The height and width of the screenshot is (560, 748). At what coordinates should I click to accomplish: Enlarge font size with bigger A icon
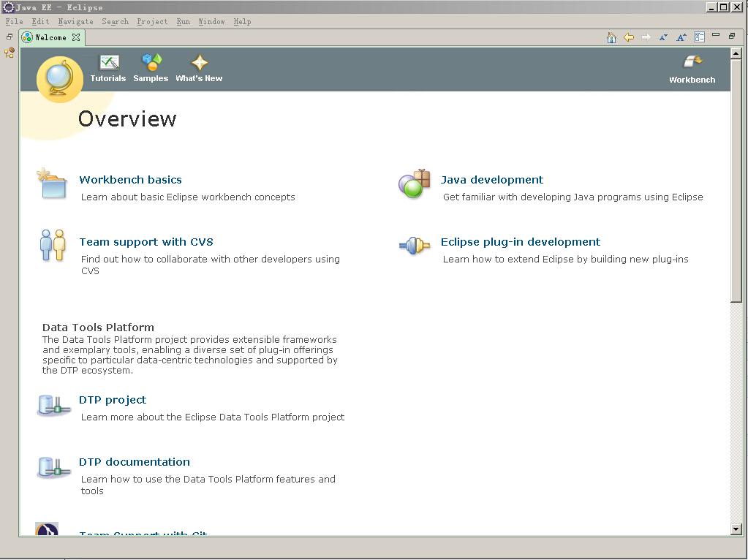coord(681,37)
